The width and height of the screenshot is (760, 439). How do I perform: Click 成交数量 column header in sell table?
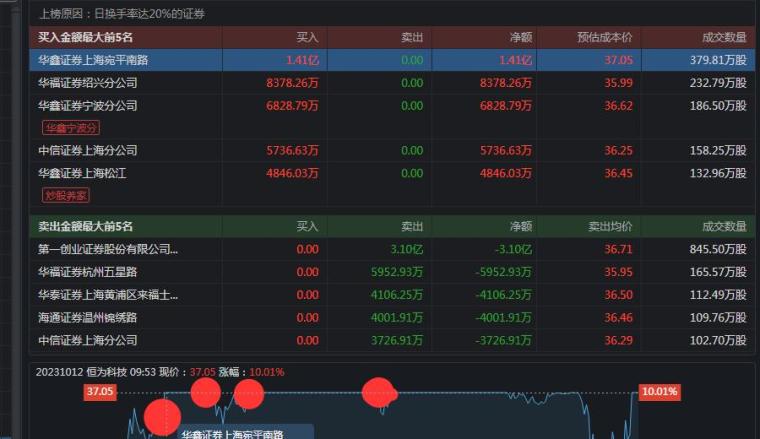click(724, 226)
